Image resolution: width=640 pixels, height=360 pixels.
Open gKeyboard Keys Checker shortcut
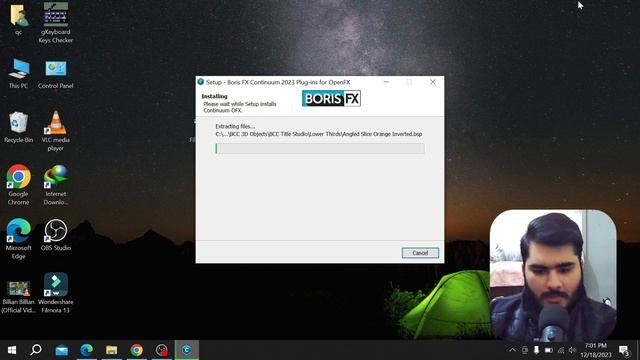56,22
